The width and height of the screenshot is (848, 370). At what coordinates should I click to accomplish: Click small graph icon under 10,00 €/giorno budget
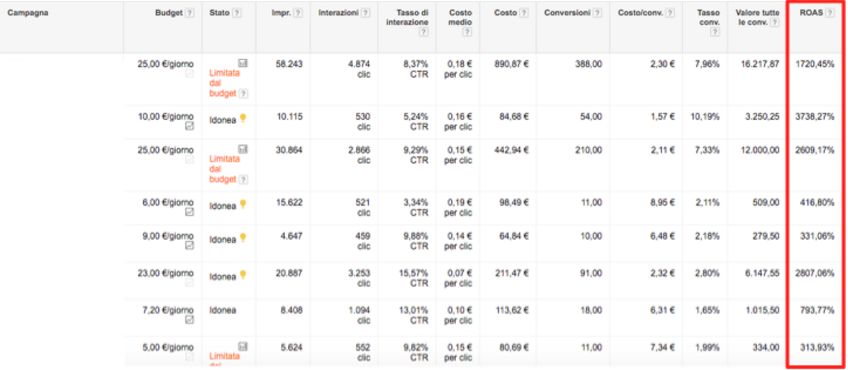point(189,126)
